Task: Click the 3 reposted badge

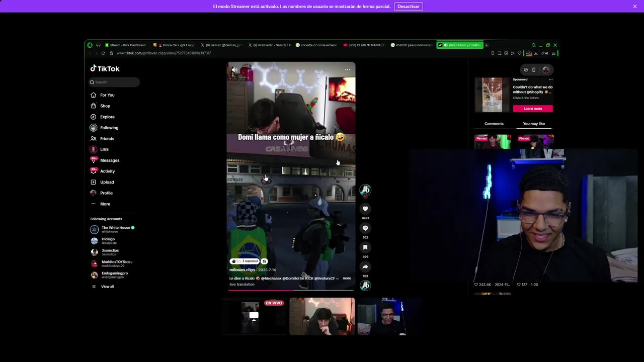Action: [245, 261]
